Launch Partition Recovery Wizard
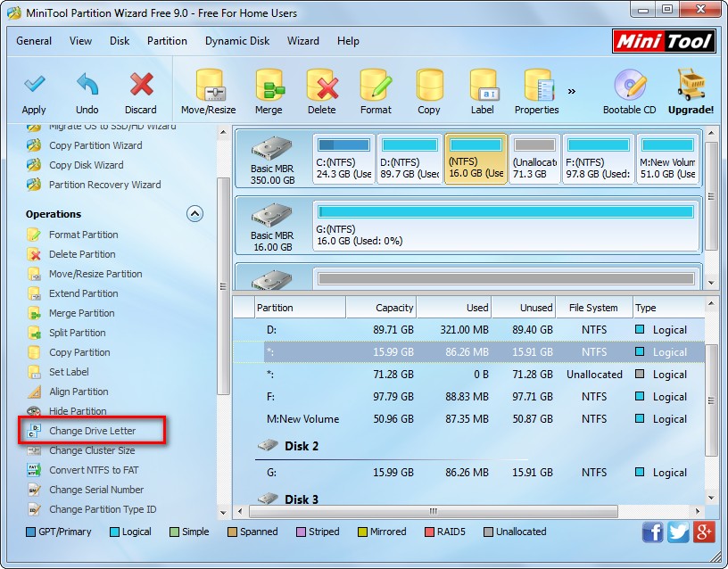 point(105,185)
